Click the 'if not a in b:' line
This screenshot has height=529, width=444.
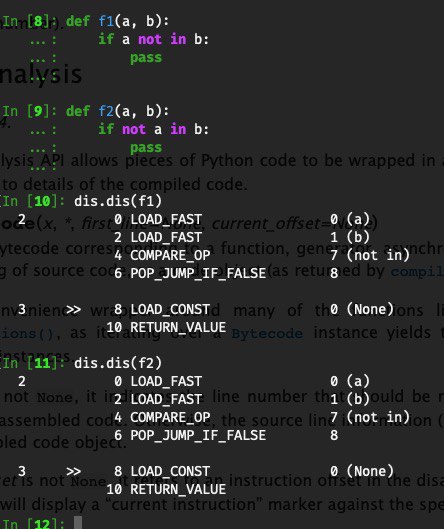[154, 130]
